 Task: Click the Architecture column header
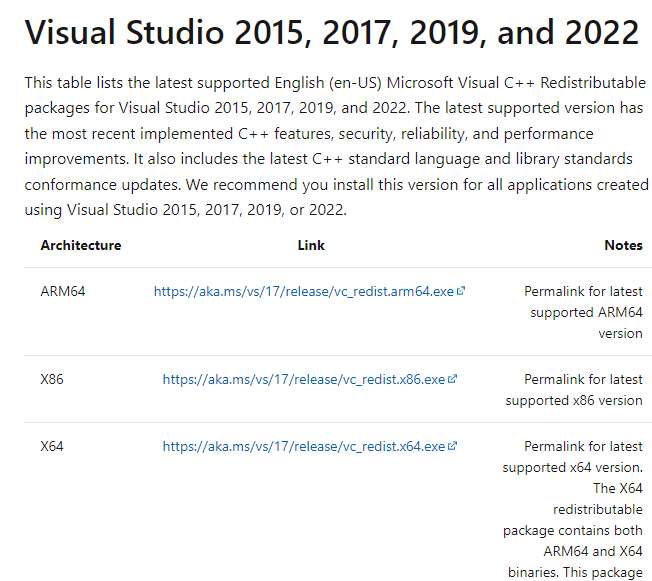(x=81, y=245)
